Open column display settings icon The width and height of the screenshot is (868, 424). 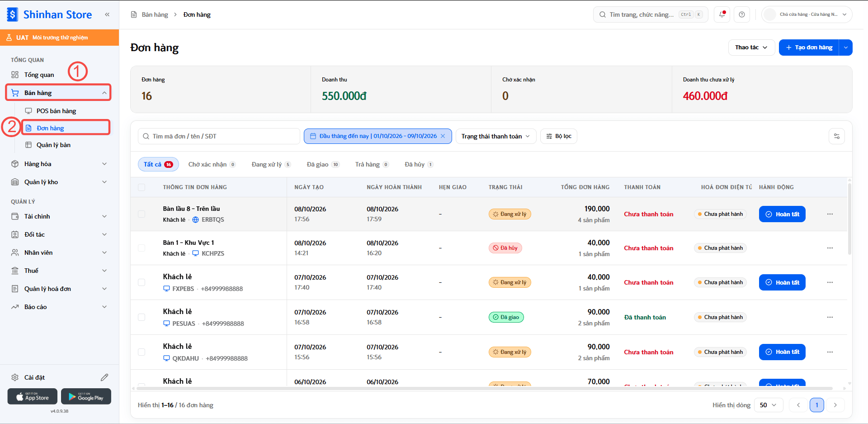click(837, 136)
